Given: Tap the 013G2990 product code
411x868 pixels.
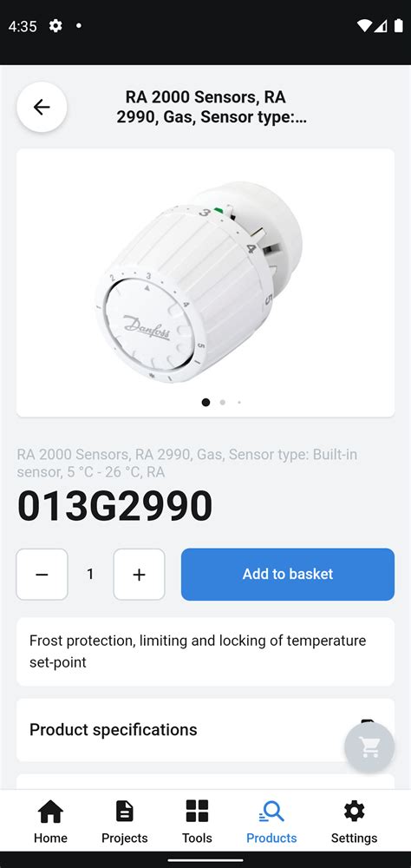Looking at the screenshot, I should coord(115,506).
